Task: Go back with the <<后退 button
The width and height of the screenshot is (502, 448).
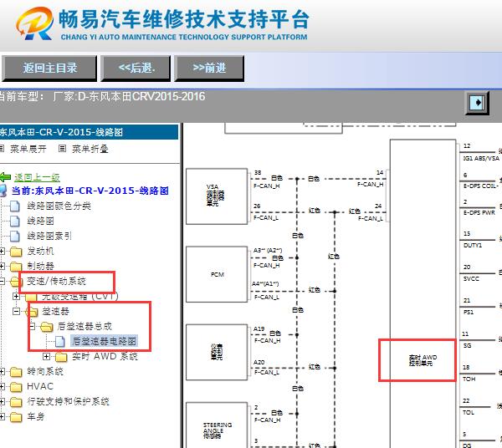Action: pos(136,68)
